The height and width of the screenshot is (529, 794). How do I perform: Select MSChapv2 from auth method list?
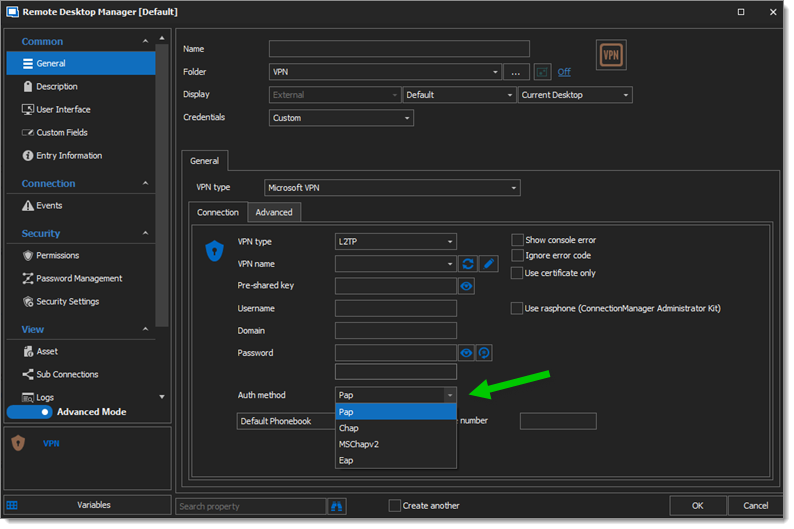tap(396, 444)
